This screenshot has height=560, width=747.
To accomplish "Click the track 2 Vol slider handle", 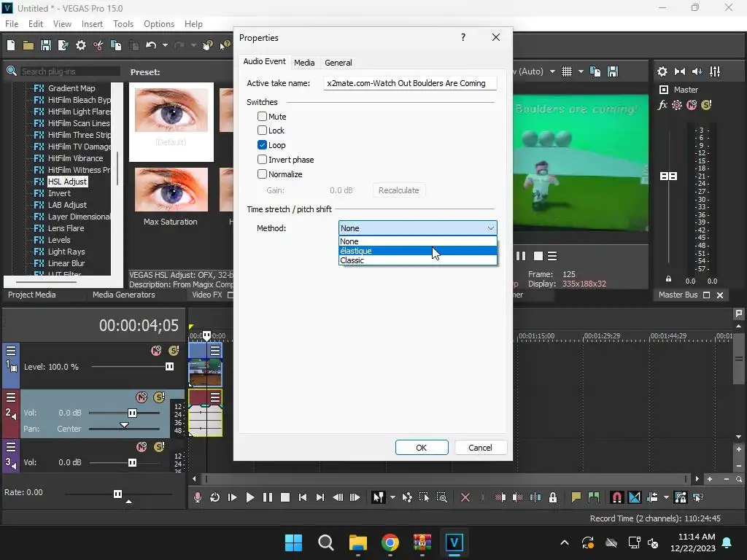I will (133, 413).
